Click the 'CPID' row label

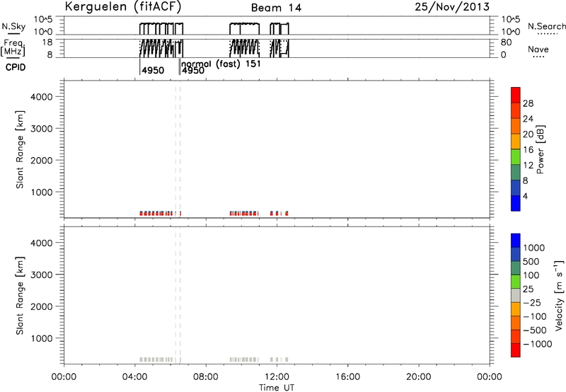(16, 67)
